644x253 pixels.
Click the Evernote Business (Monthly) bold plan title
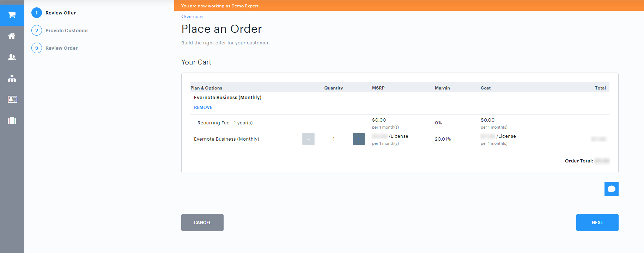pyautogui.click(x=228, y=98)
